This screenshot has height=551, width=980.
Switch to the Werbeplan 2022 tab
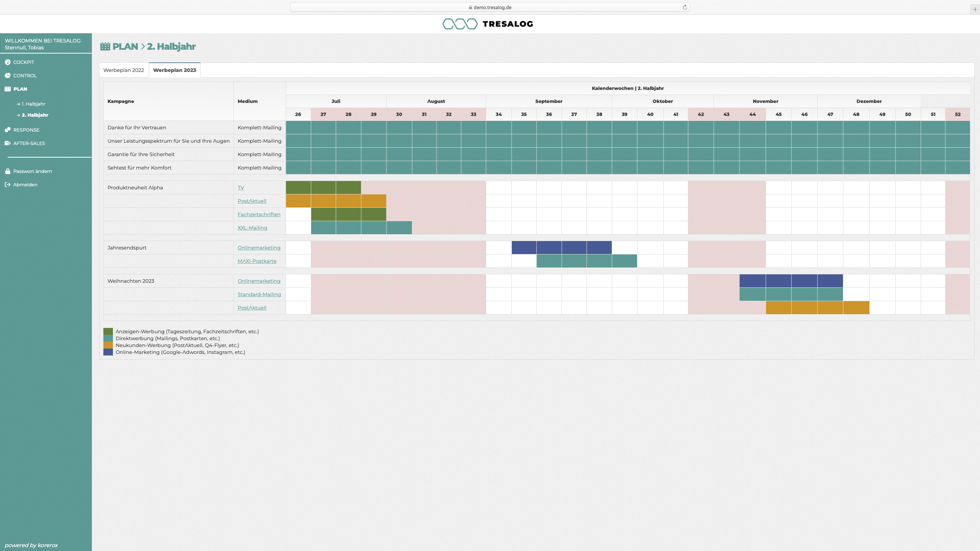click(x=124, y=70)
